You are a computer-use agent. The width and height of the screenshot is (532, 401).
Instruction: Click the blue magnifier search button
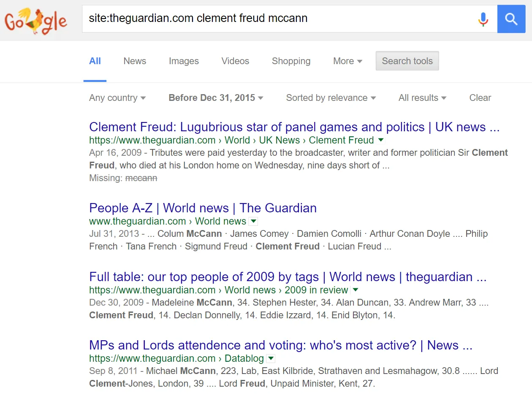pyautogui.click(x=511, y=19)
